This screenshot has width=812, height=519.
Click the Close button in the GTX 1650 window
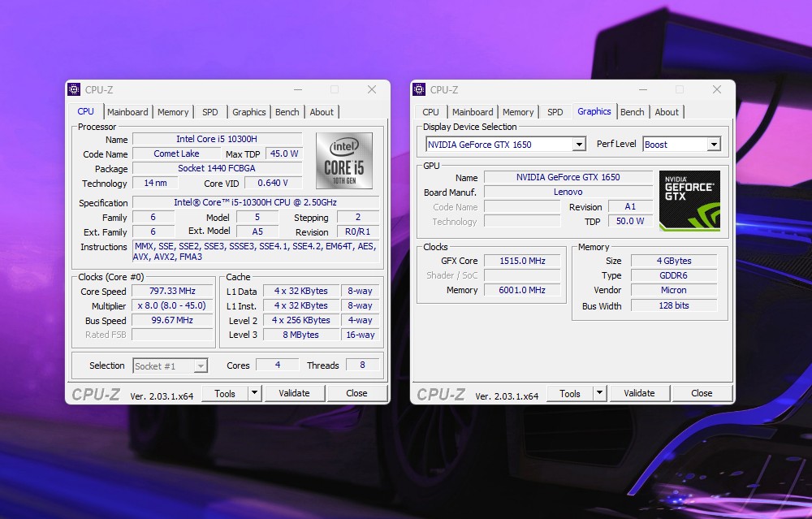(x=702, y=393)
